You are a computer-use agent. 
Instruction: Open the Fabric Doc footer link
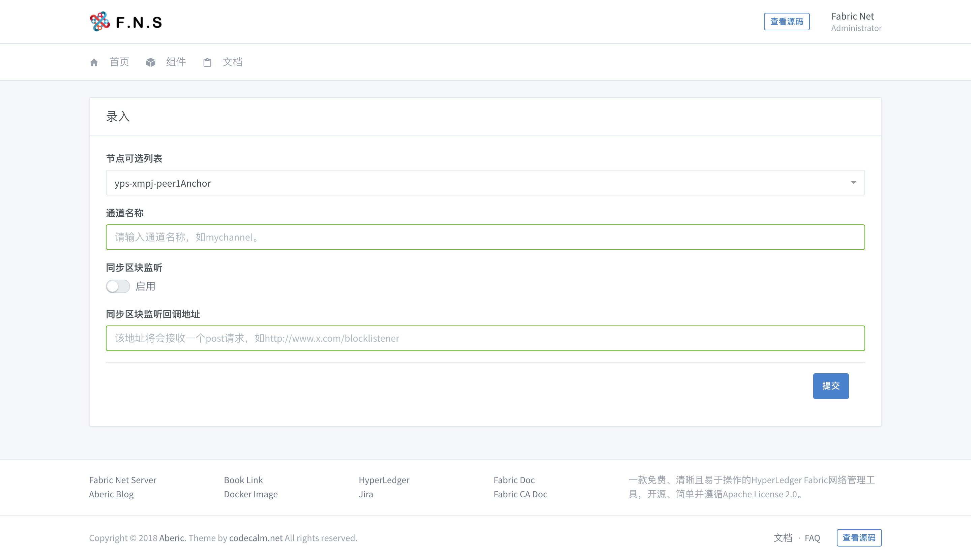coord(514,480)
